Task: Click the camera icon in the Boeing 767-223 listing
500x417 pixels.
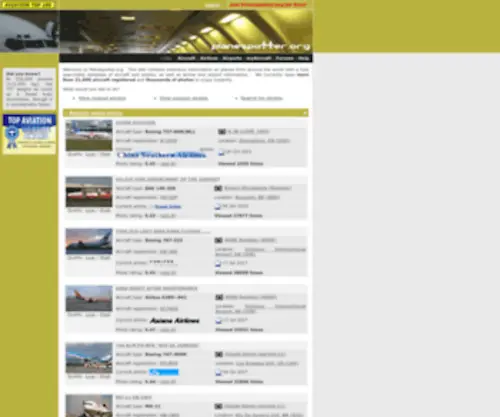Action: [218, 240]
